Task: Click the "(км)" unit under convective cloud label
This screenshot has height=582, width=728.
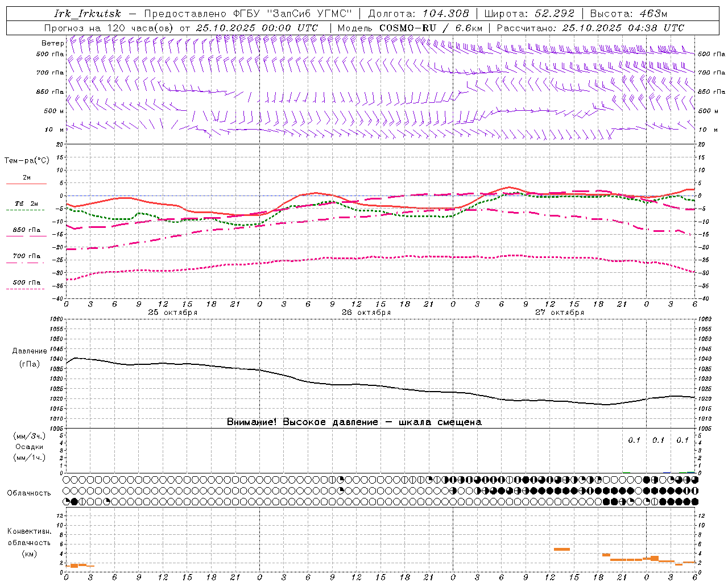Action: [30, 554]
